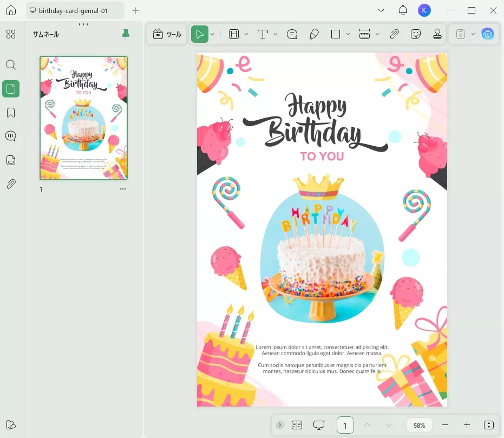Open the bookmarks panel in sidebar
The image size is (504, 438).
point(10,113)
